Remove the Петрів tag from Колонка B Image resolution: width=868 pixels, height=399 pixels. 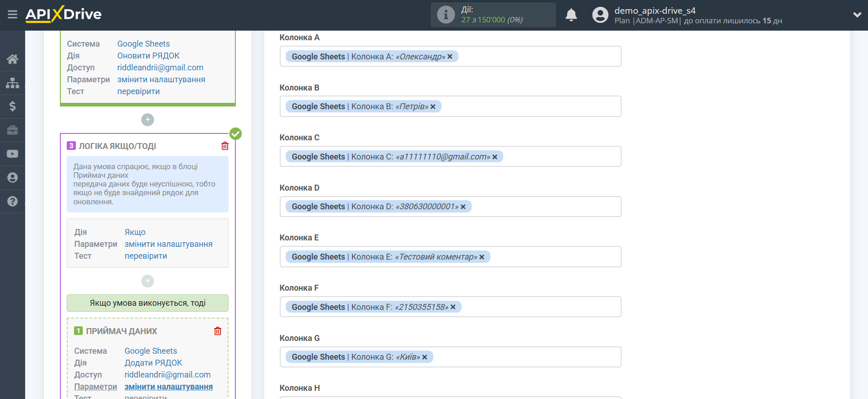(x=433, y=106)
